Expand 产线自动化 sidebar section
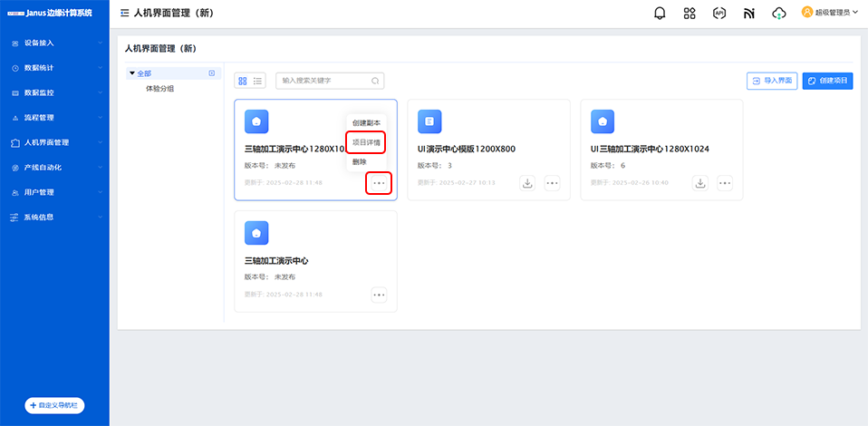This screenshot has height=426, width=868. coord(54,168)
